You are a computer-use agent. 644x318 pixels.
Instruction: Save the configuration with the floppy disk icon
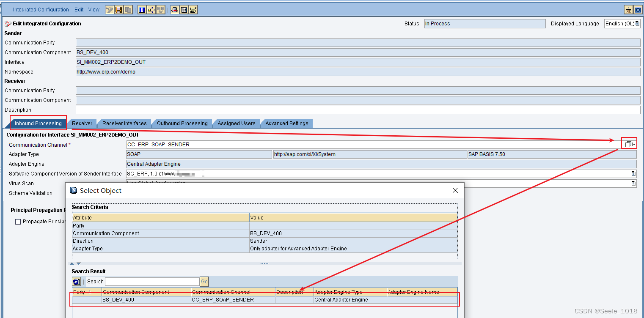coord(119,10)
